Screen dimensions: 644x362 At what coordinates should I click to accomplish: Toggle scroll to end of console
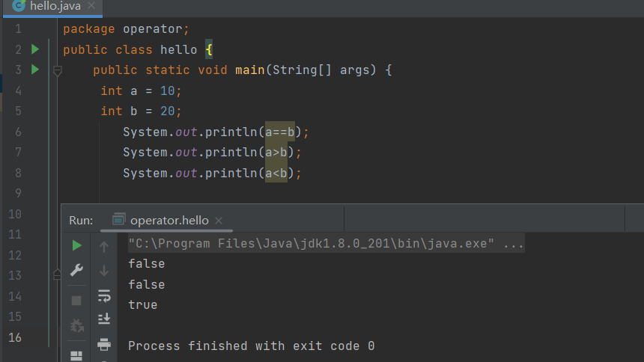pos(104,319)
